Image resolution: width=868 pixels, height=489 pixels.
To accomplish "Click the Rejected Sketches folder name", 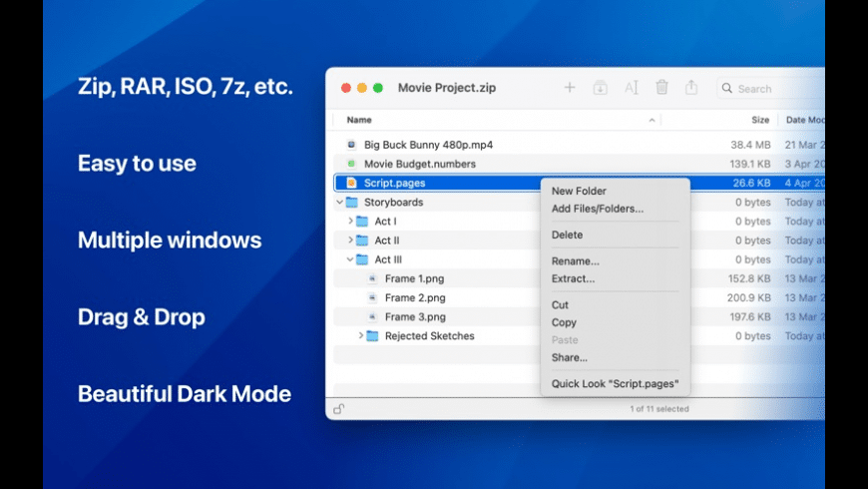I will tap(430, 335).
